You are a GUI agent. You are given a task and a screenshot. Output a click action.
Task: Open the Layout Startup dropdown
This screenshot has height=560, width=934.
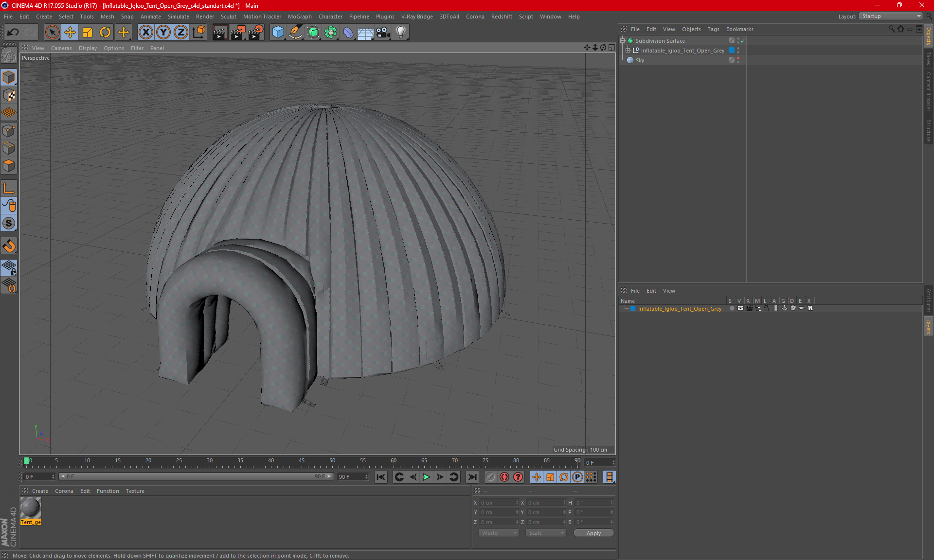click(x=891, y=16)
